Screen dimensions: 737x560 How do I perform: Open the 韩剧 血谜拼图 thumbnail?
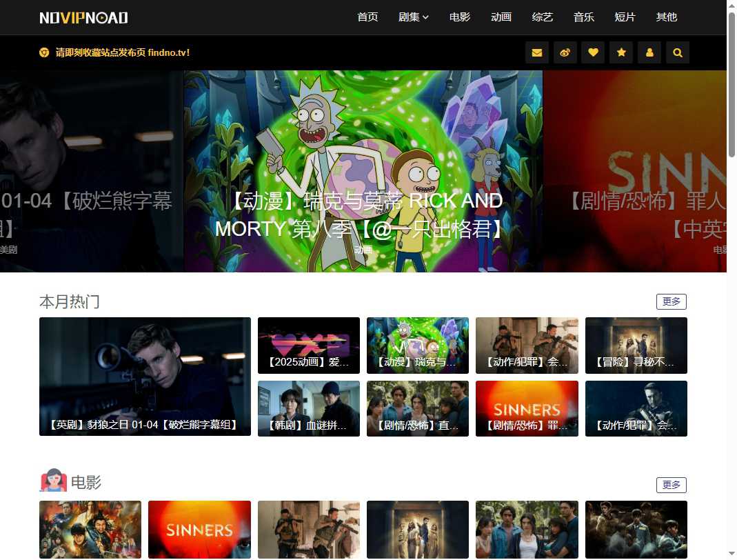point(309,408)
